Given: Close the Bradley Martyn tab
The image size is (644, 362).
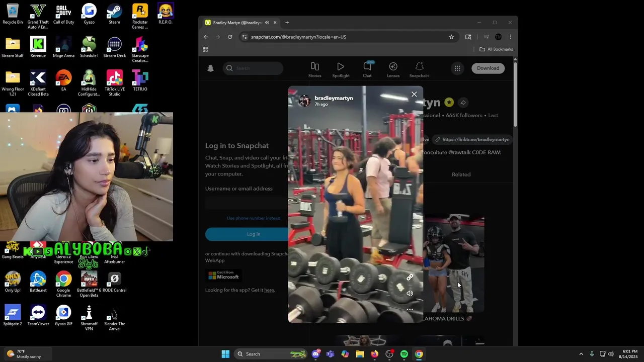Looking at the screenshot, I should tap(275, 23).
